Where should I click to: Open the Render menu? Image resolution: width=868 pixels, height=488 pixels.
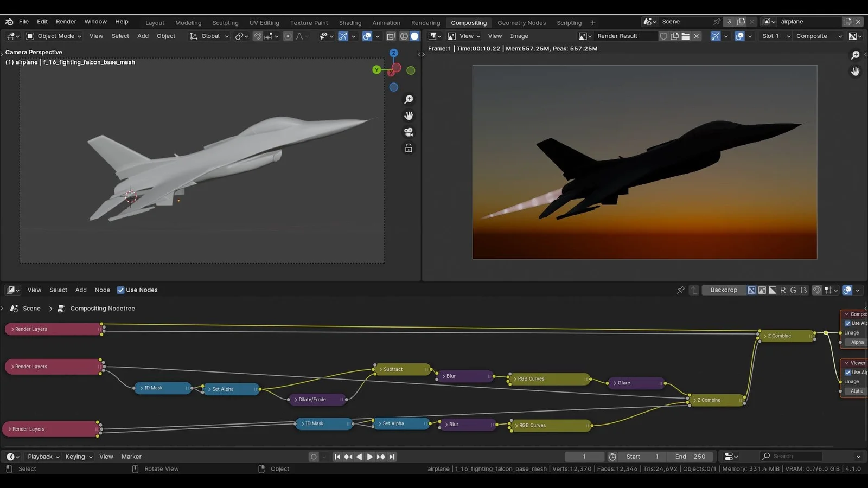click(x=66, y=22)
